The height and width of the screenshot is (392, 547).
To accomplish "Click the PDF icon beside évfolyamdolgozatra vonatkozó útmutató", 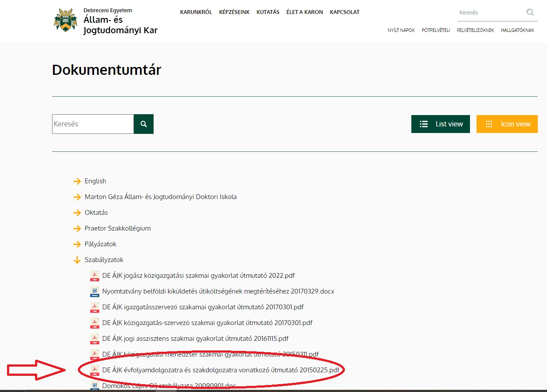I will (x=95, y=370).
